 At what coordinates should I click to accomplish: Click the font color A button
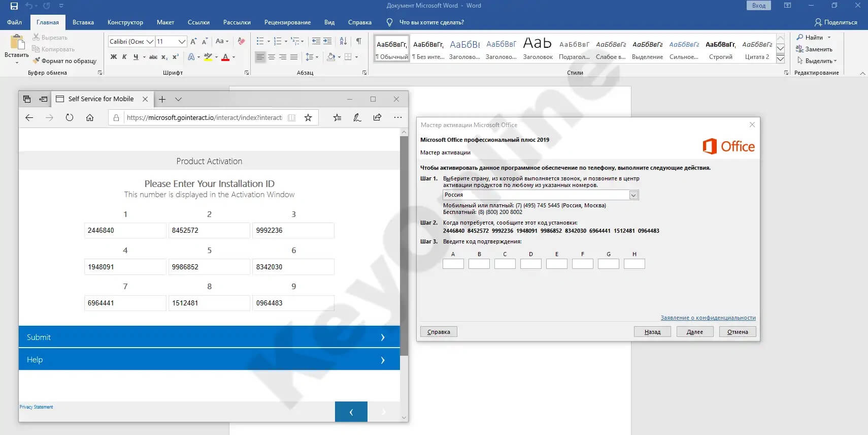click(225, 57)
